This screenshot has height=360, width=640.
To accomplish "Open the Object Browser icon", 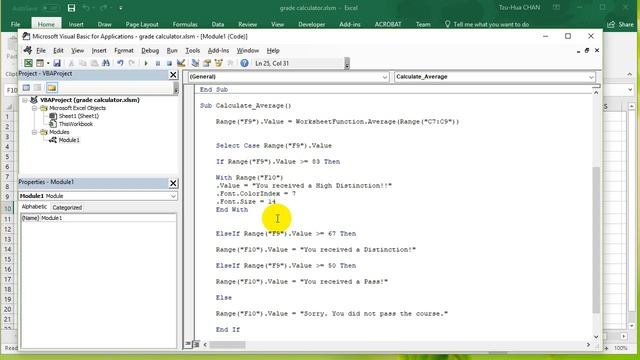I will coord(218,63).
